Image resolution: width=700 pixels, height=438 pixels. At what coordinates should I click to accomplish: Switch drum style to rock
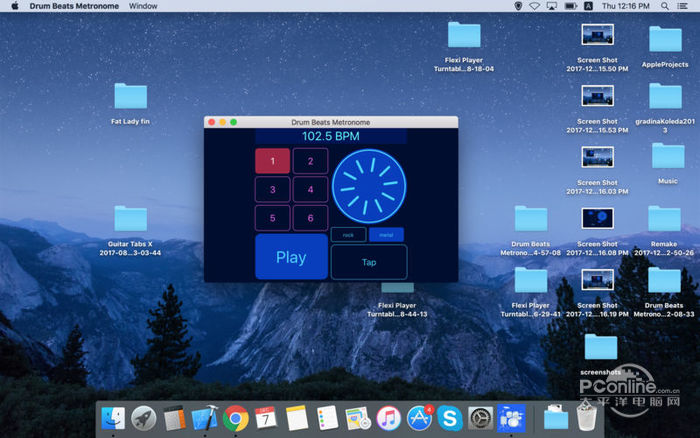(348, 235)
